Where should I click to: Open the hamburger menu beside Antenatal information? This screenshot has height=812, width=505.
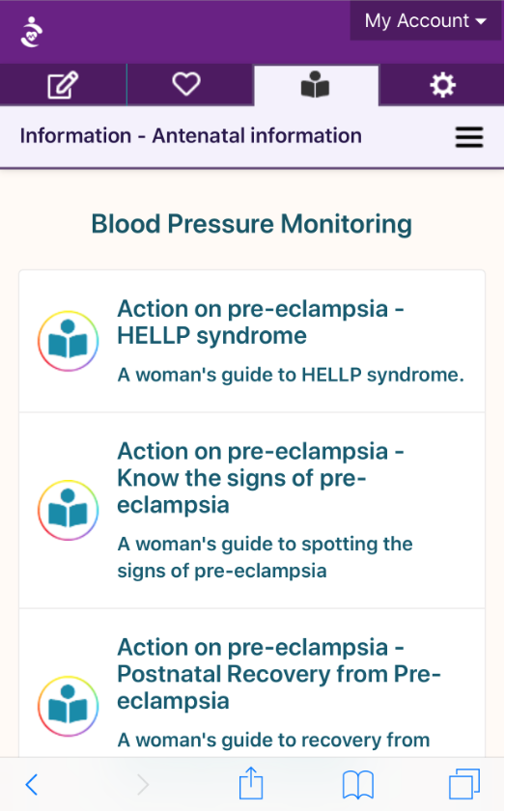[x=469, y=137]
